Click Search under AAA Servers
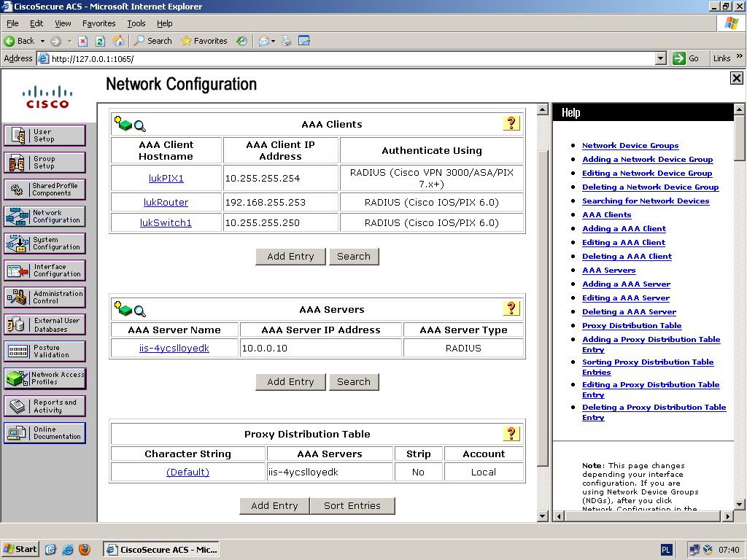Viewport: 747px width, 560px height. tap(354, 381)
